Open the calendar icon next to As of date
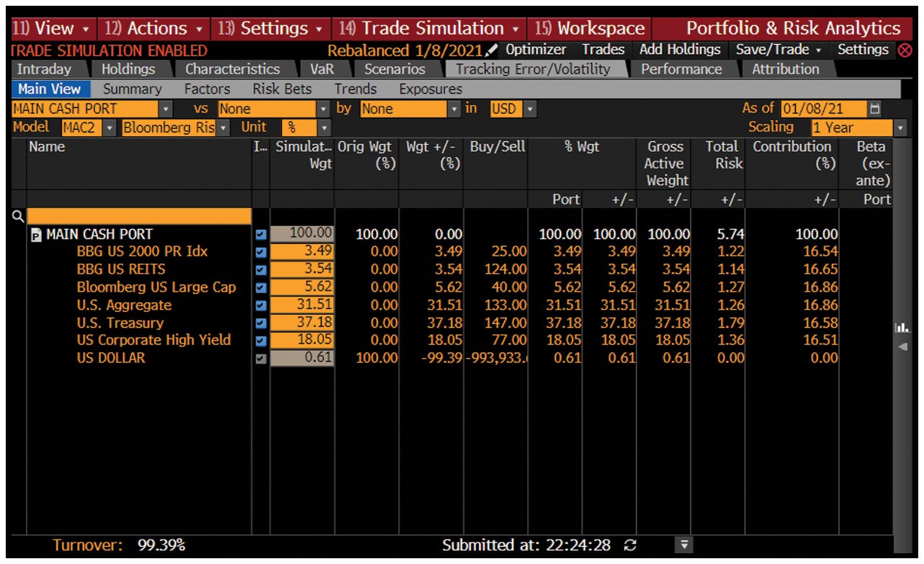This screenshot has height=564, width=924. point(875,109)
